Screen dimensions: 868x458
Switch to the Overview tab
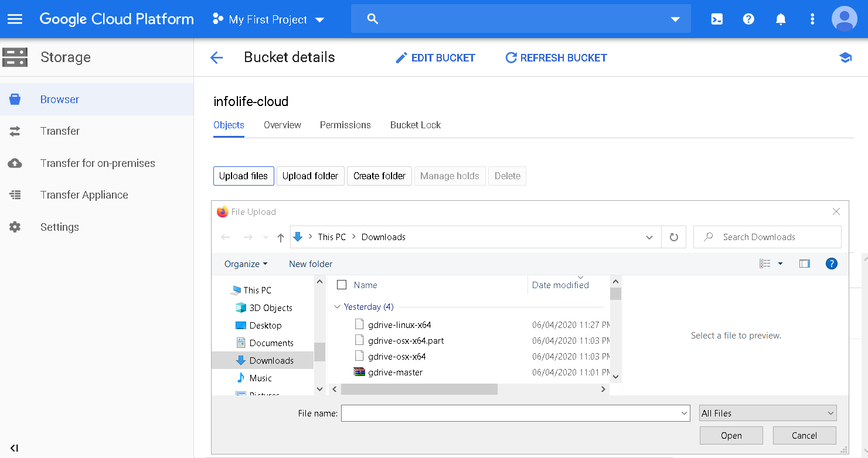[x=282, y=125]
